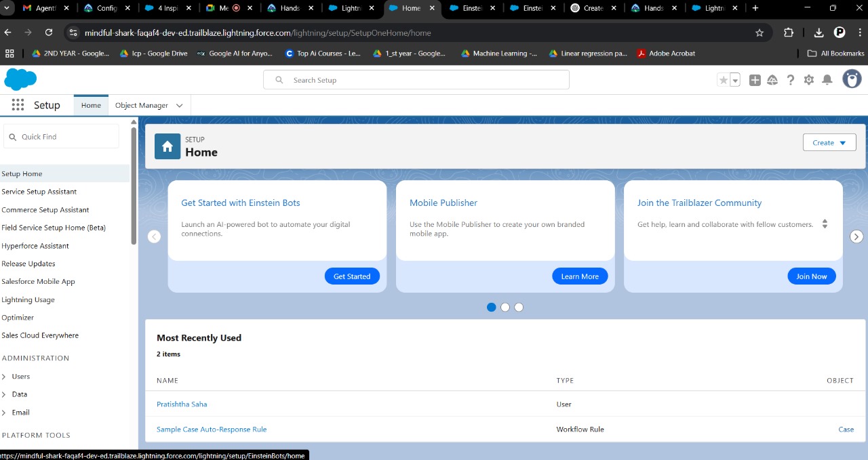Click inside the Quick Find box
This screenshot has height=460, width=868.
(x=61, y=136)
